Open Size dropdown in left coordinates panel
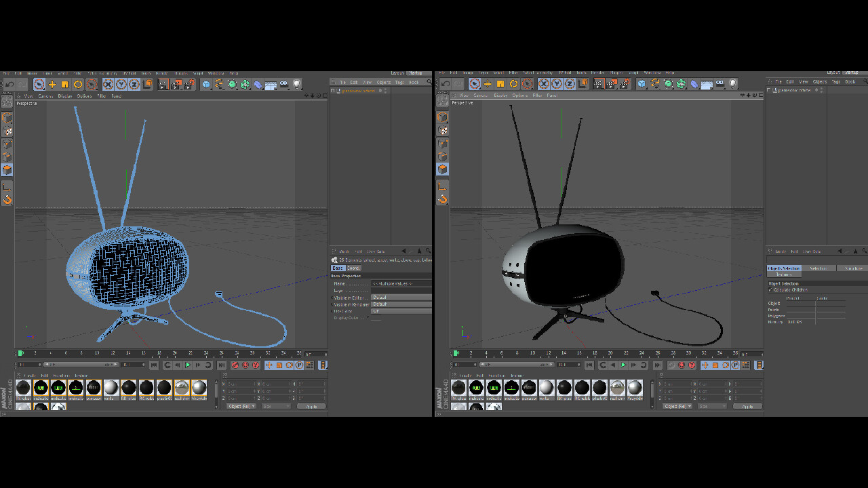868x488 pixels. pos(276,407)
